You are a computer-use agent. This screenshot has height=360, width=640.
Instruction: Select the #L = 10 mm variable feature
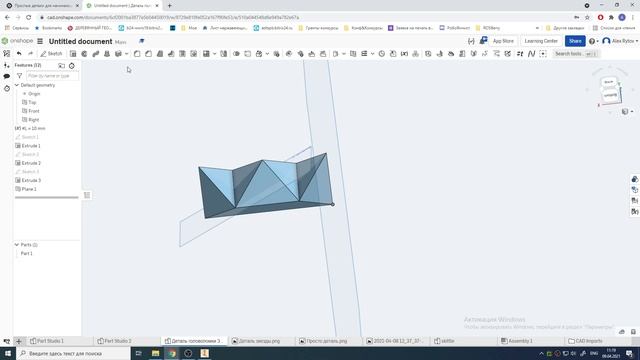click(30, 128)
